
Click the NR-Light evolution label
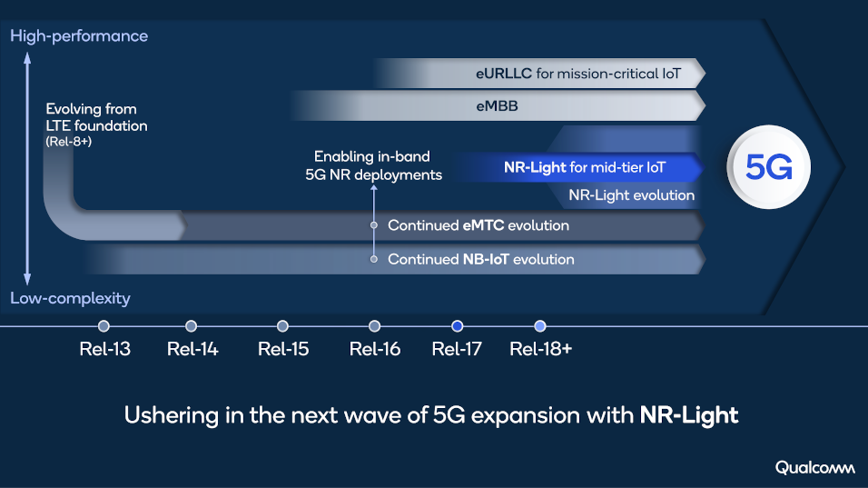(x=632, y=195)
